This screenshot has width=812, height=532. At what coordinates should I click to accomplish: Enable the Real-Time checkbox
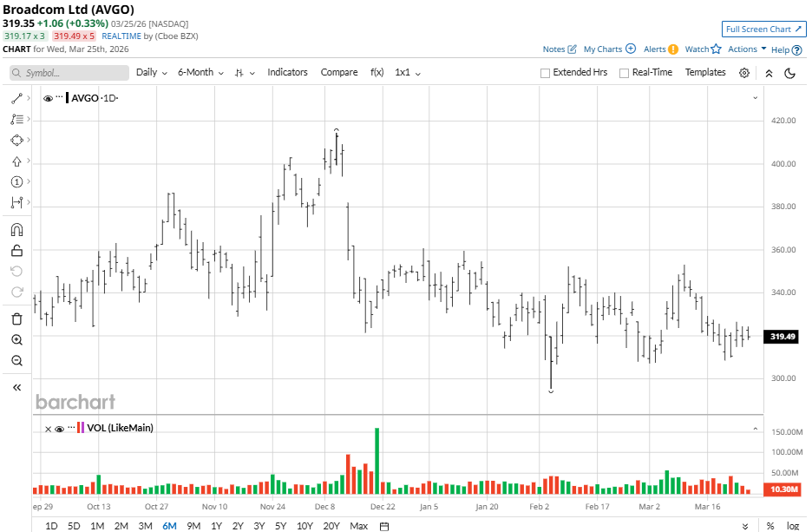(624, 73)
